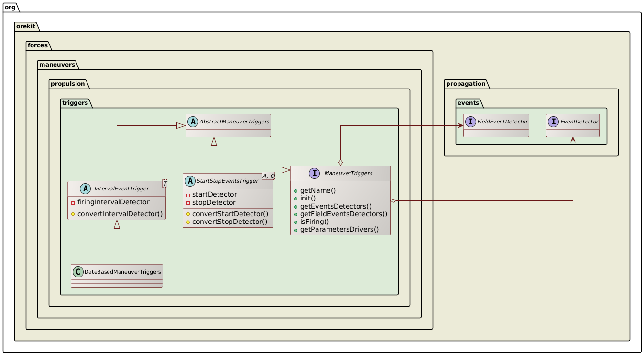The height and width of the screenshot is (355, 644).
Task: Click the aggregation diamond on ManeuverTriggers right edge
Action: tap(393, 200)
